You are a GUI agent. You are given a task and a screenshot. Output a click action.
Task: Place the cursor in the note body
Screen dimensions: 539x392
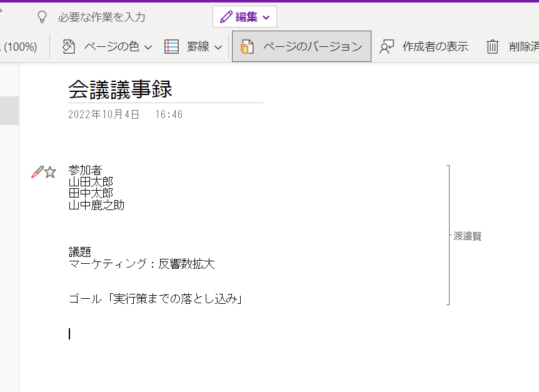click(x=69, y=333)
